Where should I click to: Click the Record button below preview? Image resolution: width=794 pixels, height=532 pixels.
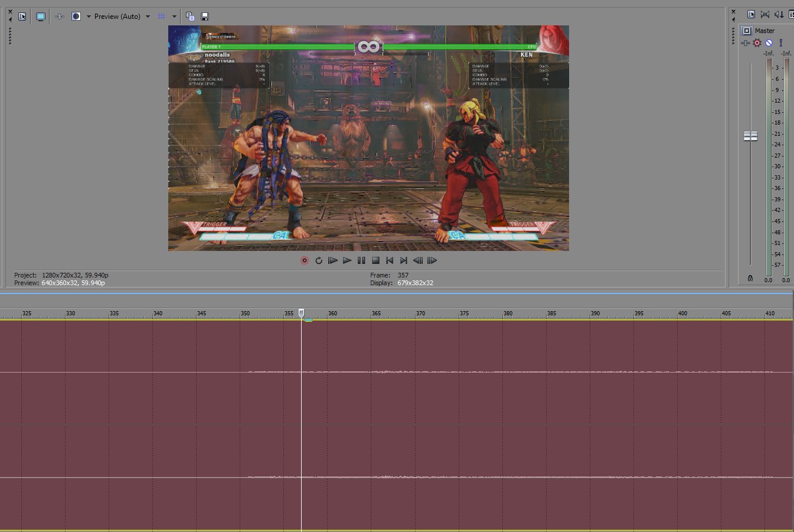pos(305,260)
